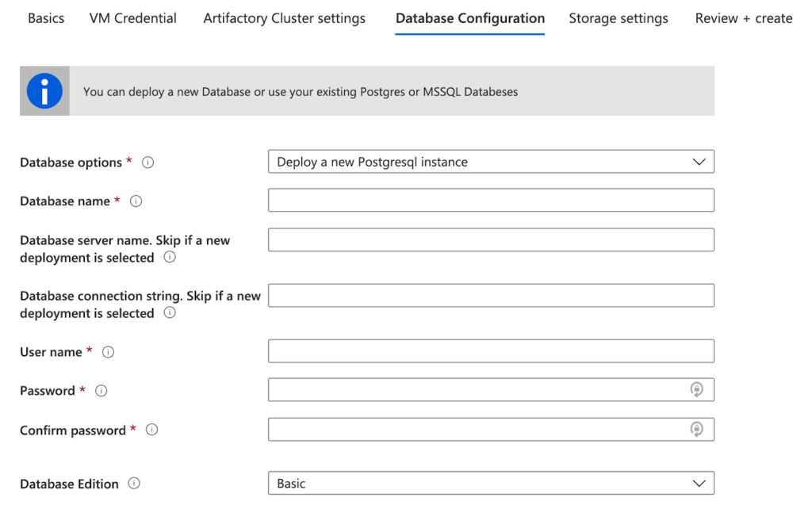The width and height of the screenshot is (812, 513).
Task: Click the lock icon in Confirm password field
Action: [x=696, y=429]
